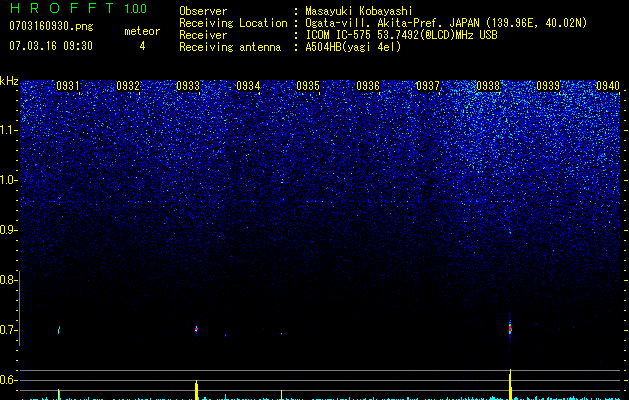Click the meteor echo at 0933
The width and height of the screenshot is (629, 400).
point(196,329)
